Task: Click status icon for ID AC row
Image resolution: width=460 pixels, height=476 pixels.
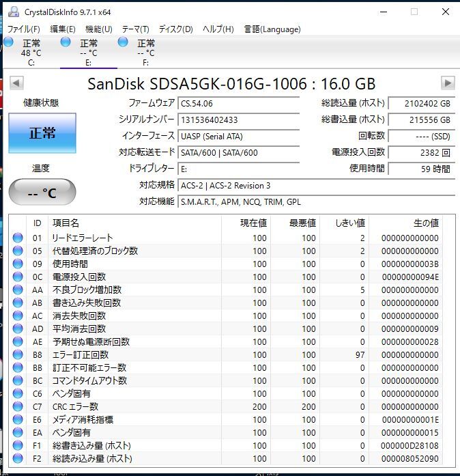Action: tap(18, 316)
